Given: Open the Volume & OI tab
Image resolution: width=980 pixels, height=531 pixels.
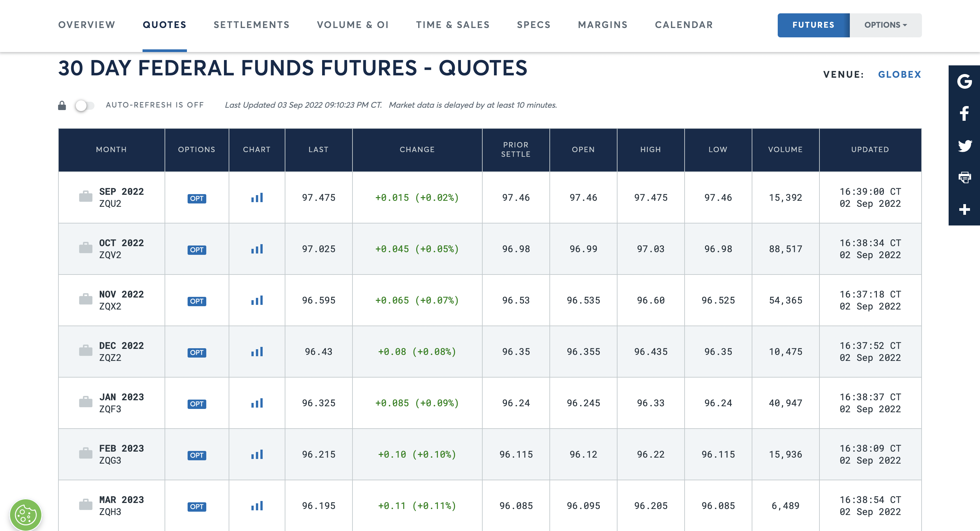Looking at the screenshot, I should point(353,25).
